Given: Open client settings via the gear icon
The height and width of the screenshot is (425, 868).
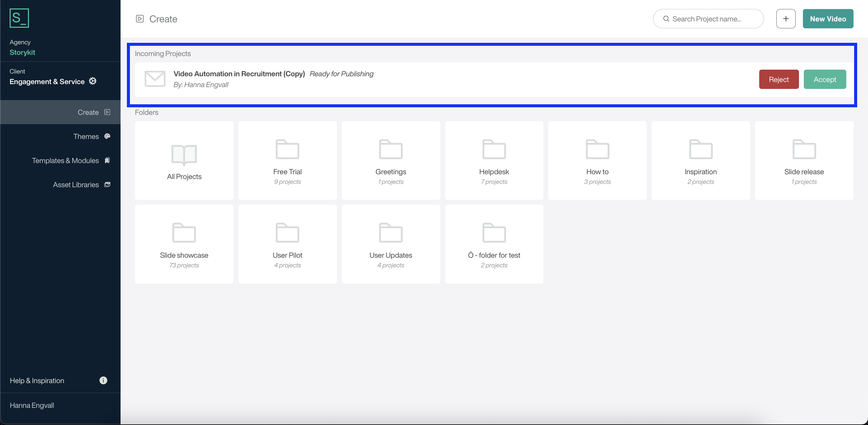Looking at the screenshot, I should coord(92,81).
